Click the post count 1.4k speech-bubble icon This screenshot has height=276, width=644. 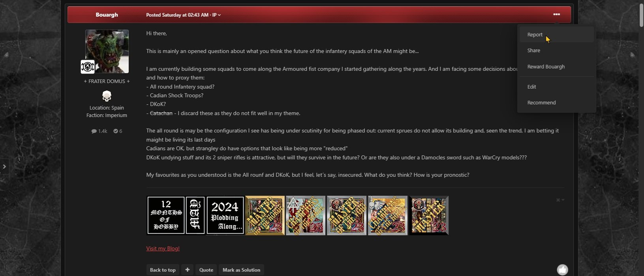tap(94, 131)
